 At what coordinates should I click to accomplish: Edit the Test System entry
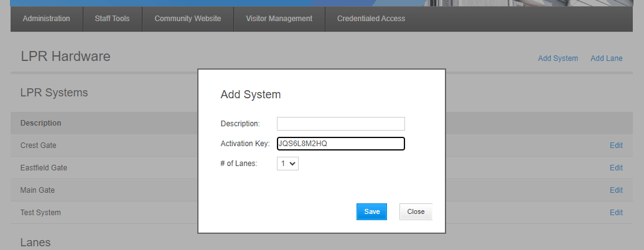tap(616, 212)
